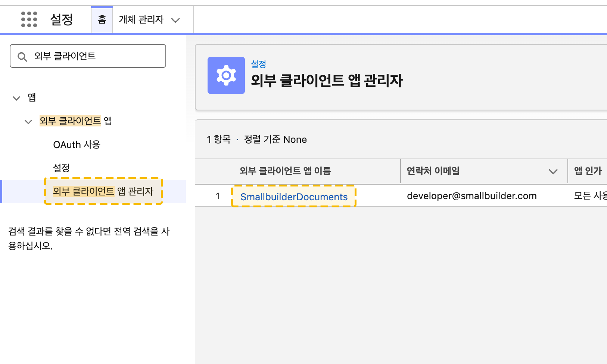Select OAuth 사용 in the sidebar

pos(77,145)
